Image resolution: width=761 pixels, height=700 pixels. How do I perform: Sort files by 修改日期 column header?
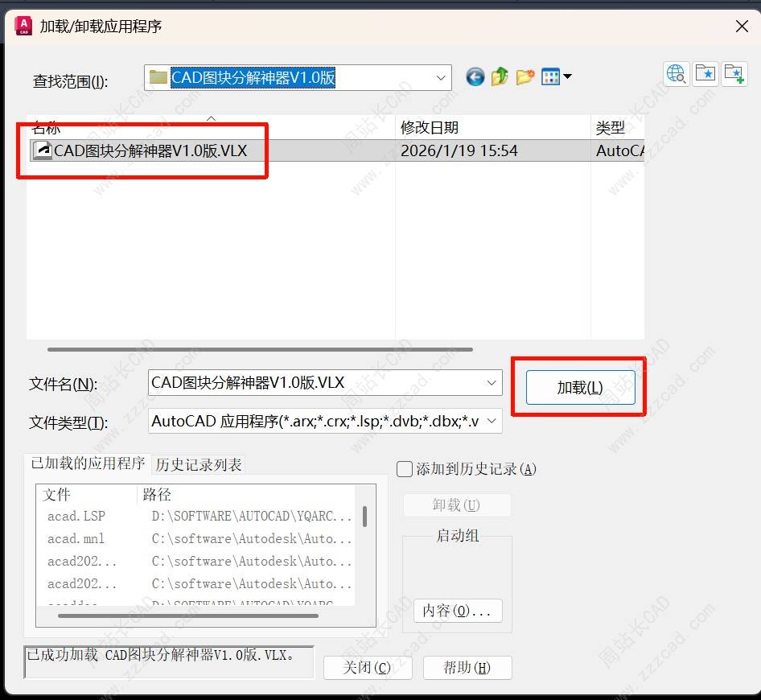(492, 127)
